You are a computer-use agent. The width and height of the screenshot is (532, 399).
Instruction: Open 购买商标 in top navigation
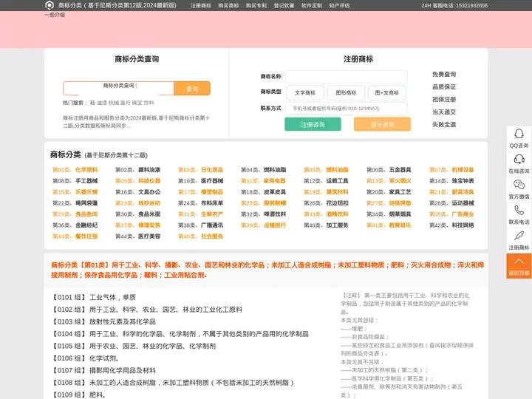tap(228, 5)
